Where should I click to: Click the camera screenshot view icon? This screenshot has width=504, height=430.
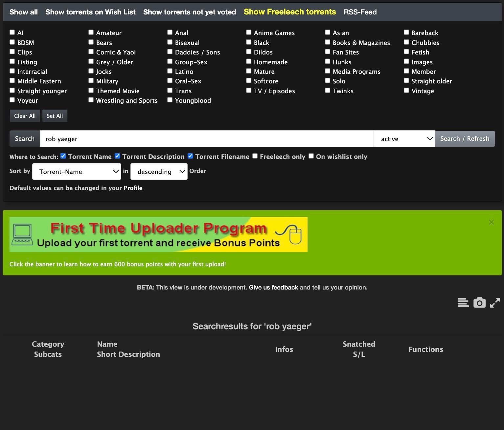point(479,303)
